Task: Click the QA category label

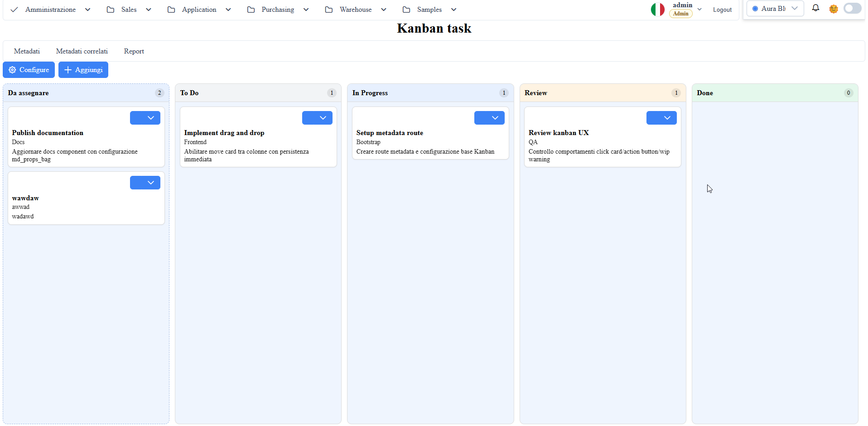Action: click(533, 142)
